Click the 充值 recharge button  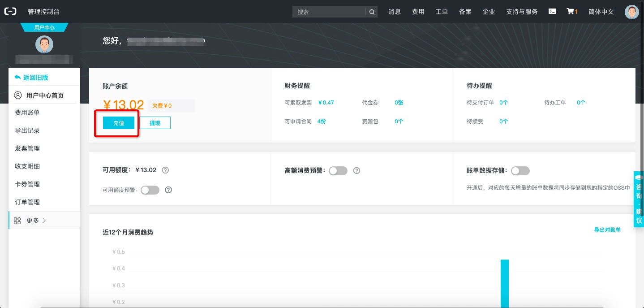[119, 123]
